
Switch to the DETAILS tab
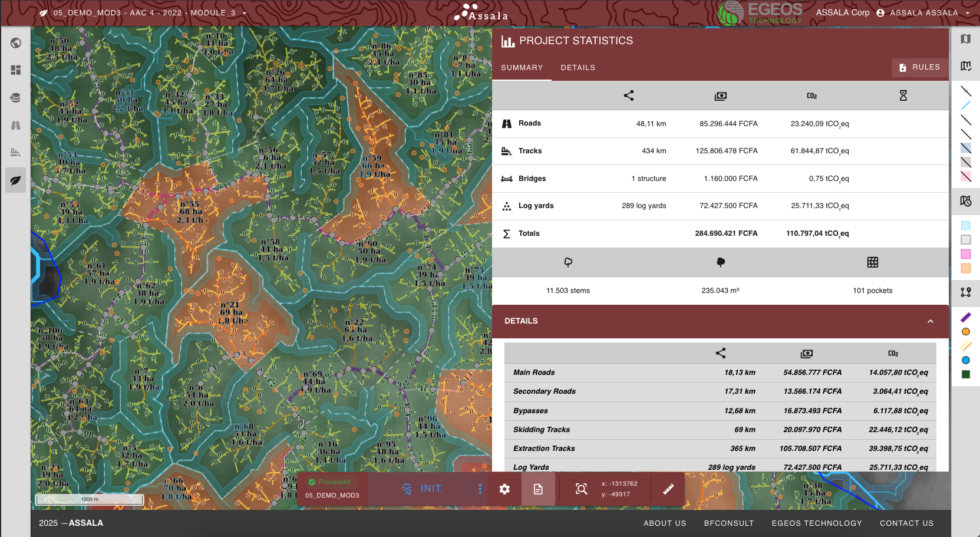(x=578, y=68)
